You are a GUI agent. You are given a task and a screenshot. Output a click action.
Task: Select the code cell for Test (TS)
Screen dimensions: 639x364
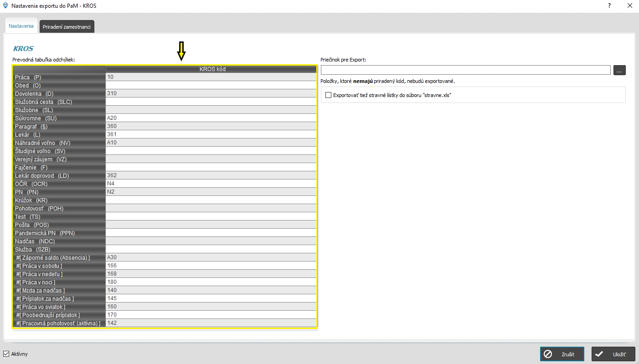point(211,216)
